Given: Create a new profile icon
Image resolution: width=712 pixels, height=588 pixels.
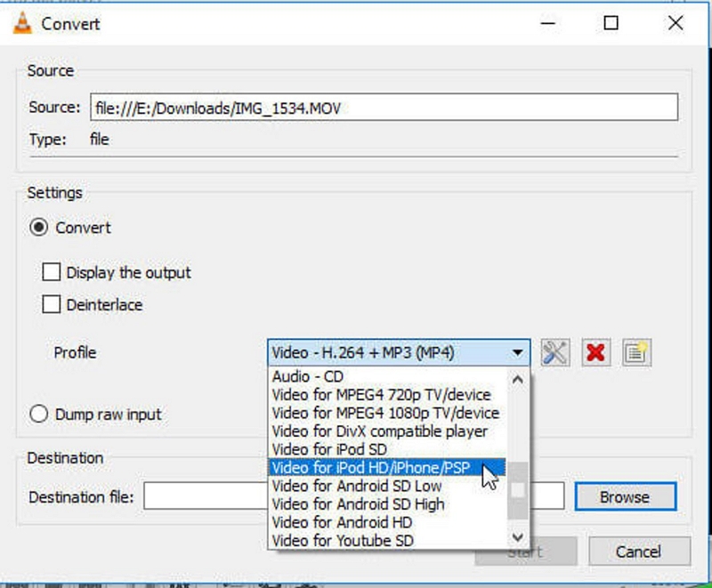Looking at the screenshot, I should pyautogui.click(x=636, y=352).
